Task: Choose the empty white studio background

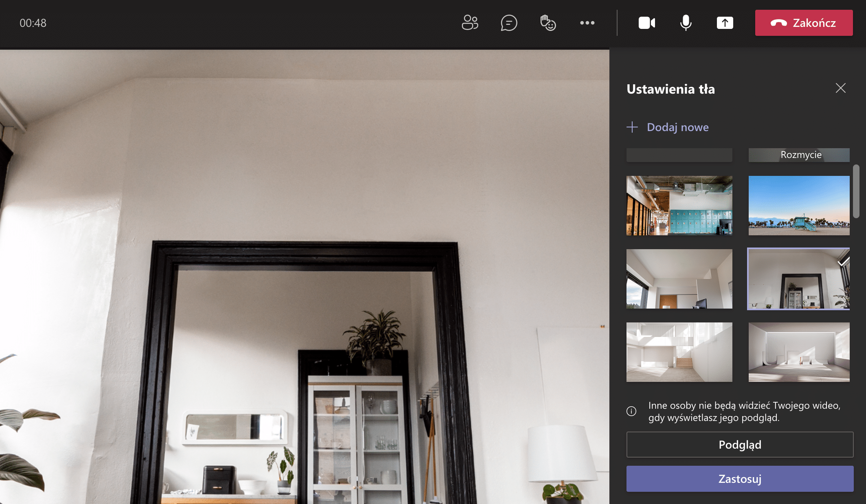Action: 799,352
